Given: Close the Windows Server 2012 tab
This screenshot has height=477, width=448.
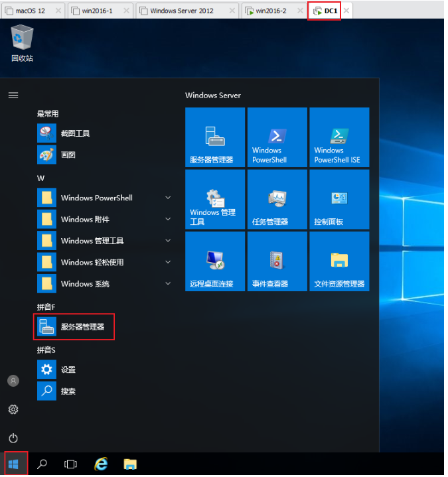Looking at the screenshot, I should 234,11.
